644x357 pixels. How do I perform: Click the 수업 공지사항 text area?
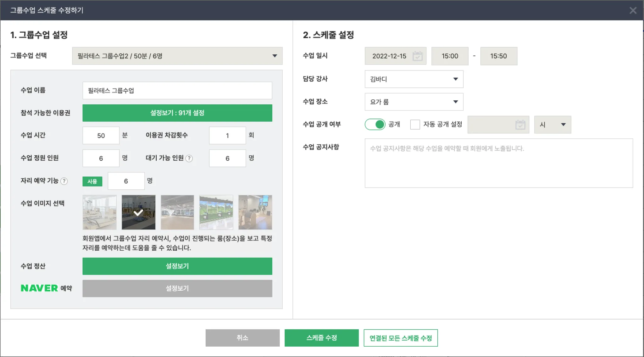pos(498,163)
